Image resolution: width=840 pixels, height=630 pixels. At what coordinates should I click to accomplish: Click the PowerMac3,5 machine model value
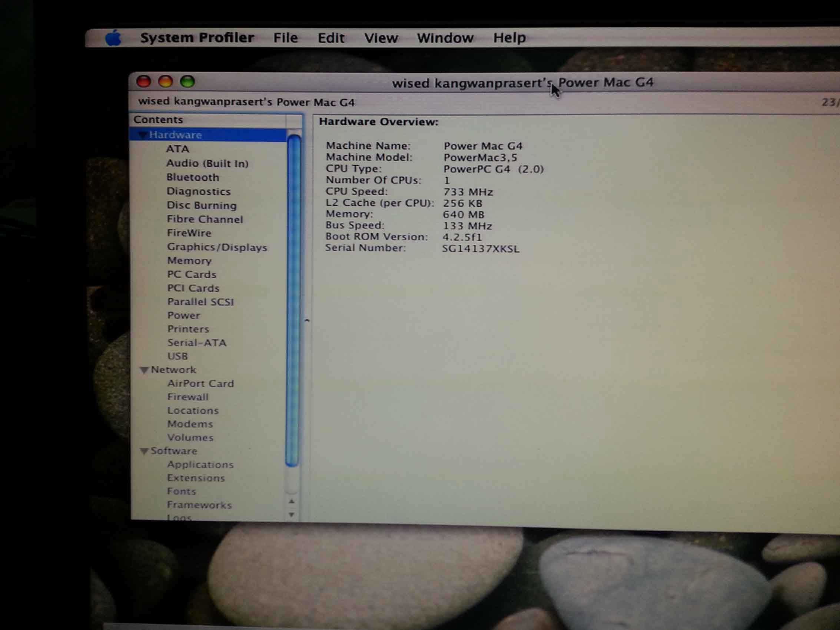[x=480, y=157]
